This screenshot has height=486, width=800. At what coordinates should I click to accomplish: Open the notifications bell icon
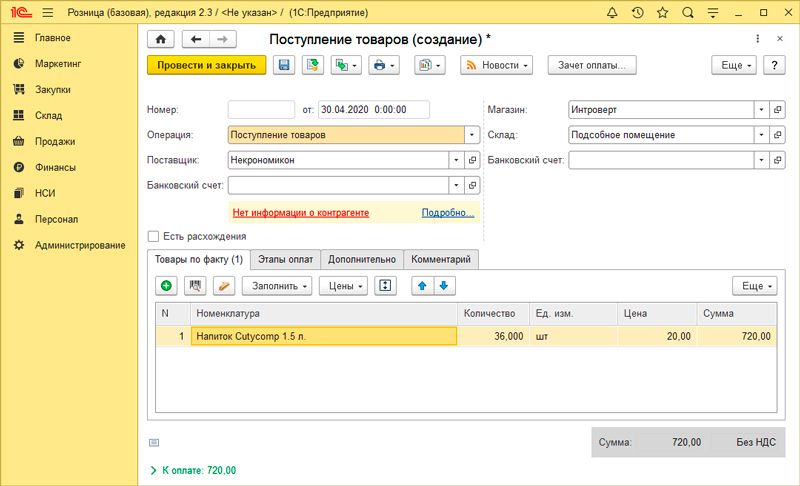pyautogui.click(x=612, y=13)
